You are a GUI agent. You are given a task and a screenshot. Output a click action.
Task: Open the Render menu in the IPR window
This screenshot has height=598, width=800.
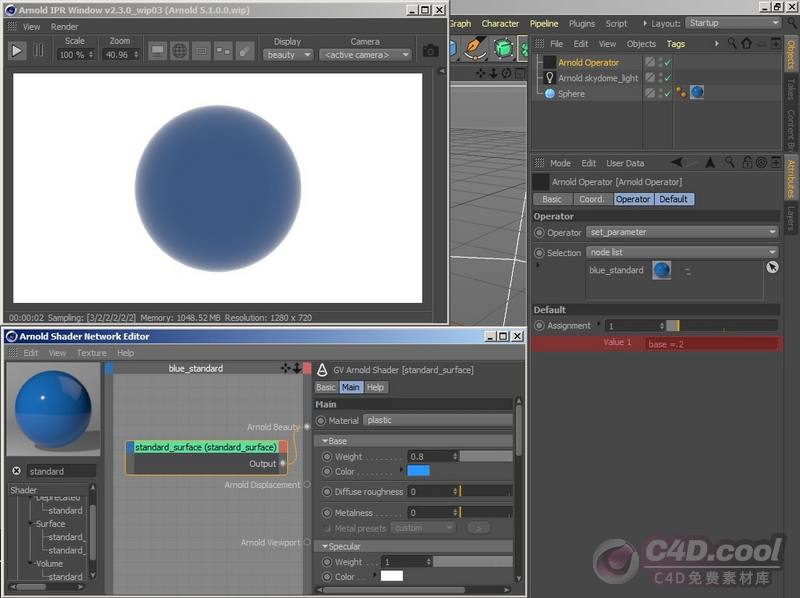pyautogui.click(x=64, y=27)
